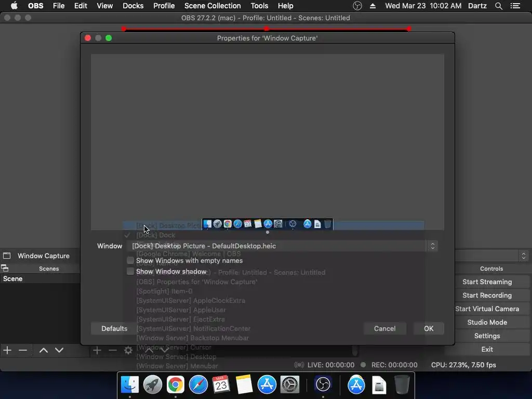This screenshot has width=532, height=399.
Task: Click the eject icon in menu bar
Action: pyautogui.click(x=373, y=6)
